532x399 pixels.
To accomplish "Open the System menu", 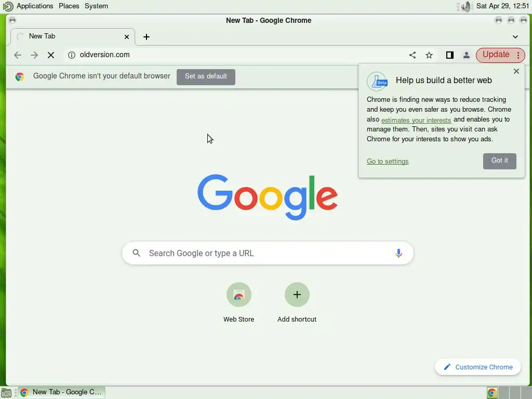I will pos(96,6).
